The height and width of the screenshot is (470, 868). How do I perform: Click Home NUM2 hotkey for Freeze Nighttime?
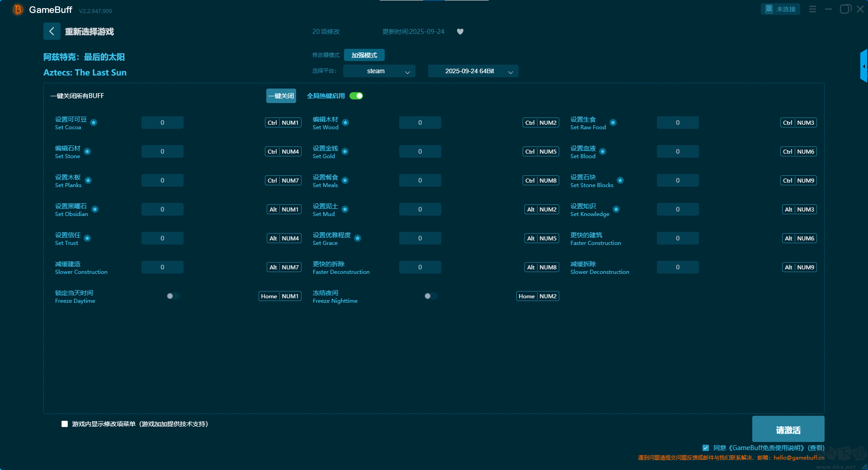pyautogui.click(x=538, y=296)
